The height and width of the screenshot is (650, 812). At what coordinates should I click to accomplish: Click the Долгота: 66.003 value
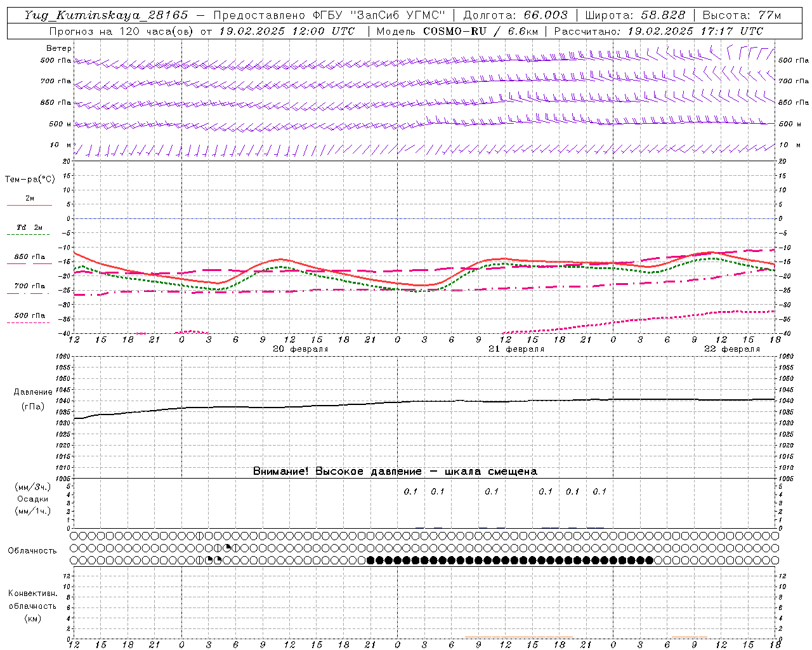click(516, 15)
